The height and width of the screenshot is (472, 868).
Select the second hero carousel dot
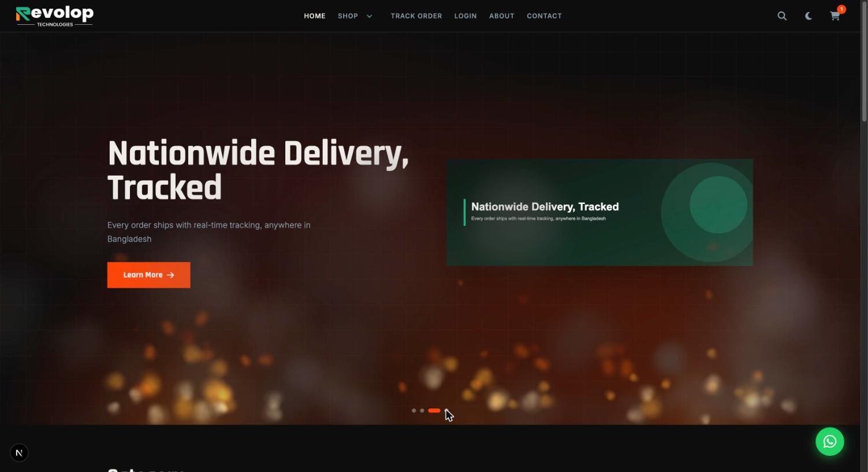tap(422, 411)
